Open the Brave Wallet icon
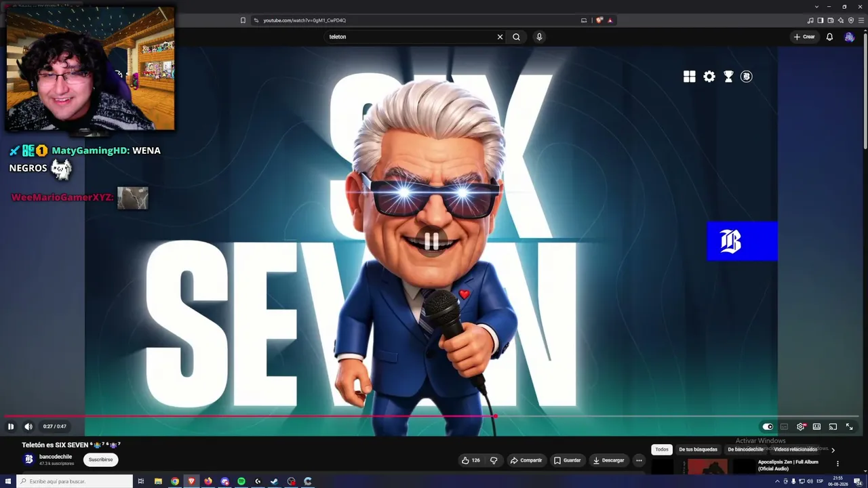Viewport: 868px width, 488px height. pyautogui.click(x=831, y=20)
